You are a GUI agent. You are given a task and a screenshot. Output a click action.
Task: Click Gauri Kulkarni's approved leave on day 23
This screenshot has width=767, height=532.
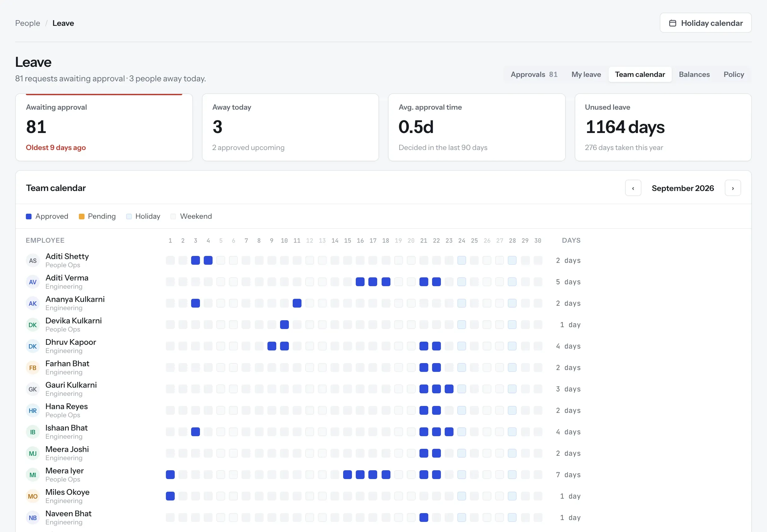click(449, 389)
